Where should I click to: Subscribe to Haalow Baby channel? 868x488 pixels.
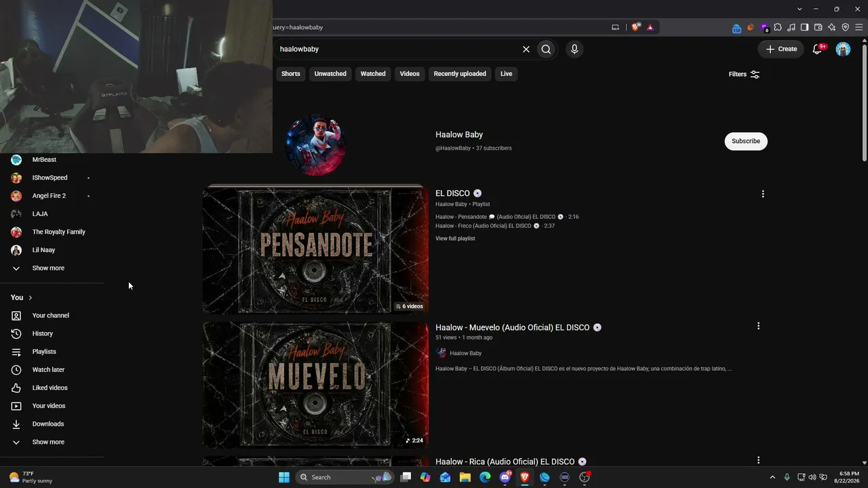pos(746,141)
